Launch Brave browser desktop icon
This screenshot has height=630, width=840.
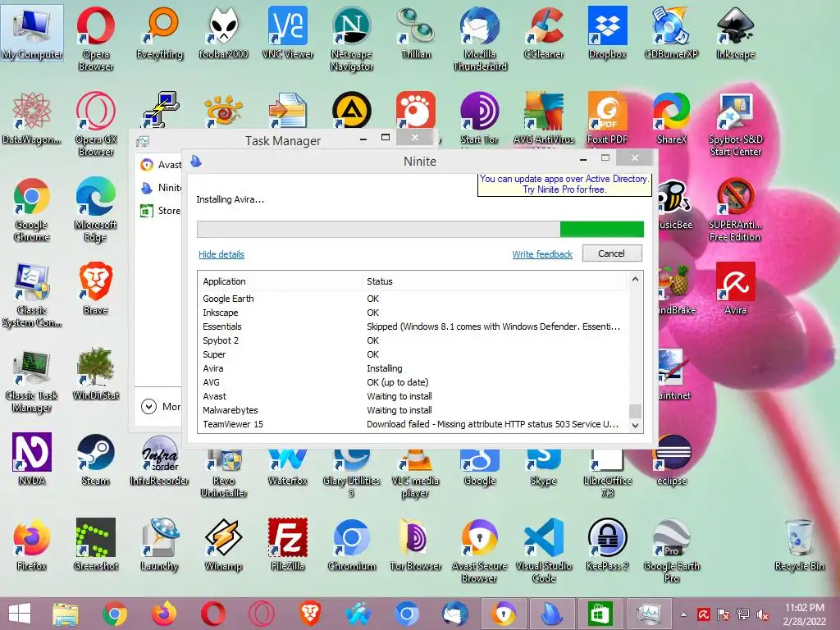95,288
